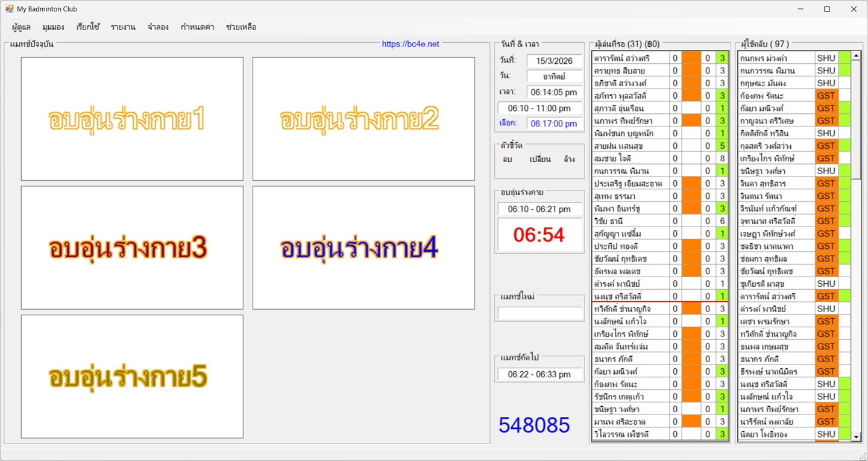Viewport: 868px width, 461px height.
Task: Select member กิตติศักดิ์ ทวีสิน in return list
Action: coord(776,133)
